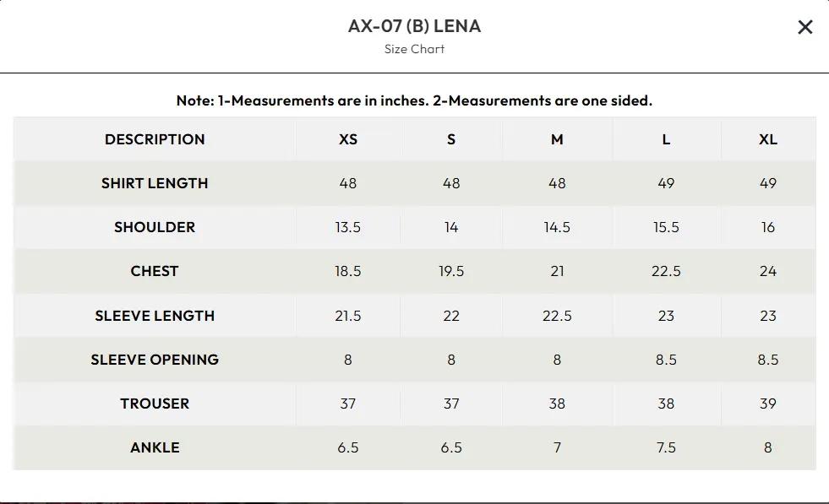Image resolution: width=829 pixels, height=504 pixels.
Task: Click the XL chest value 24
Action: coord(767,271)
